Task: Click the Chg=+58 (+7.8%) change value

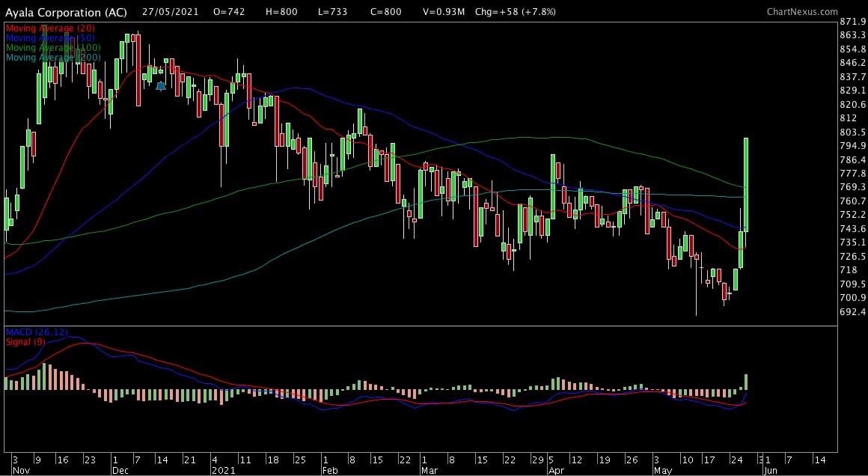Action: (516, 12)
